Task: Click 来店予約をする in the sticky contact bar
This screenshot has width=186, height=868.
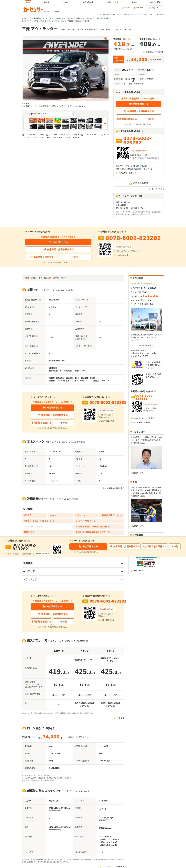Action: pyautogui.click(x=88, y=547)
